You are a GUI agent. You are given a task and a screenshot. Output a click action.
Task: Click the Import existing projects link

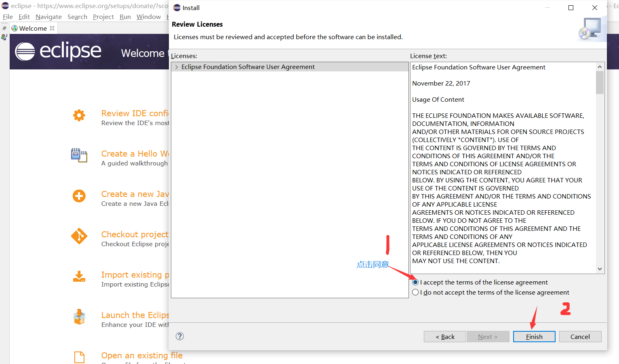tap(135, 275)
